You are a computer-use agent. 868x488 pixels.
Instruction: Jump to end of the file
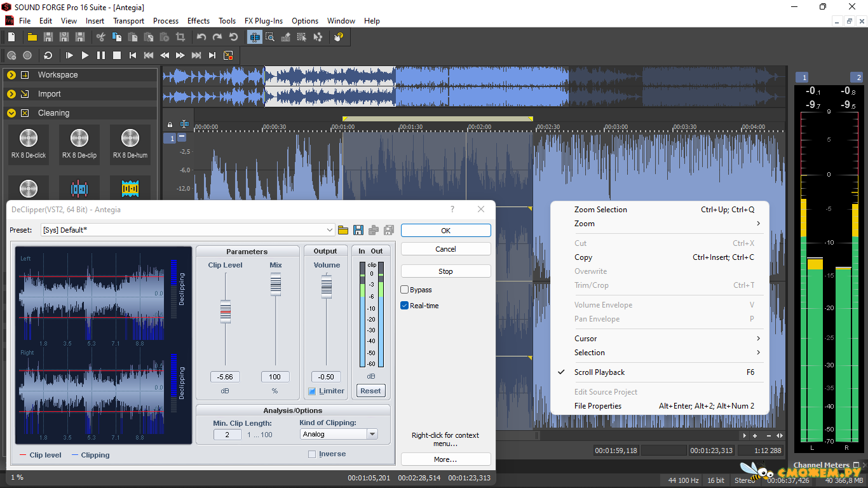pos(212,55)
